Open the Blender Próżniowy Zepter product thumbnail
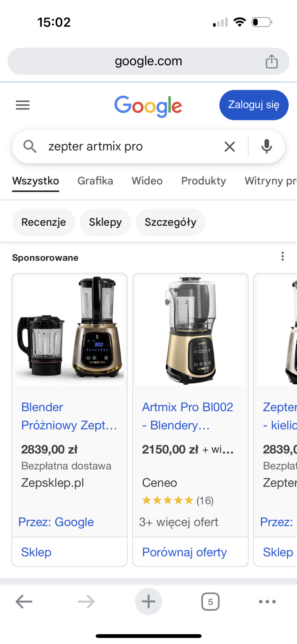297x644 pixels. 70,331
